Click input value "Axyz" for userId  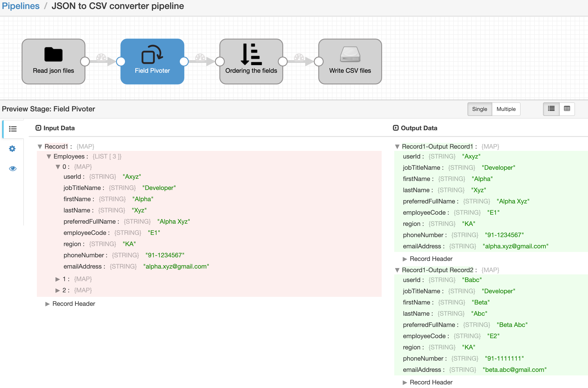132,177
